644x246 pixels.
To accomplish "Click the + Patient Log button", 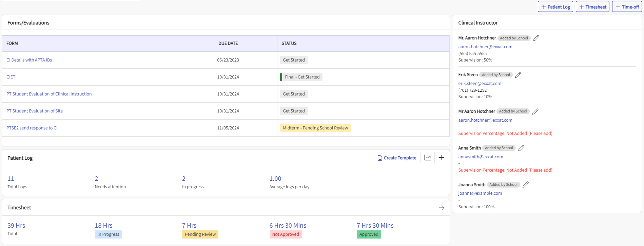I will pos(555,7).
